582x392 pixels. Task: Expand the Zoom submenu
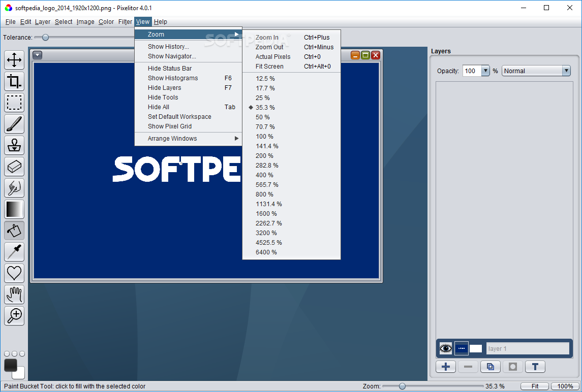[x=188, y=35]
